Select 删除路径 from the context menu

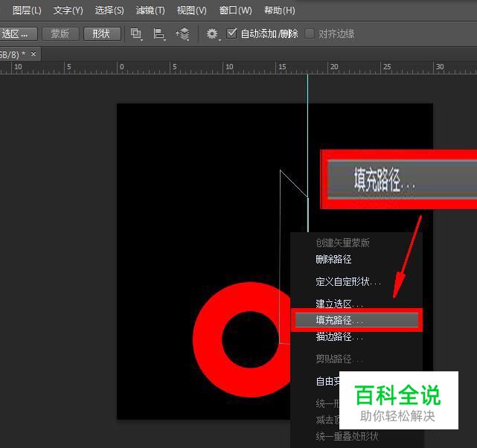click(333, 259)
